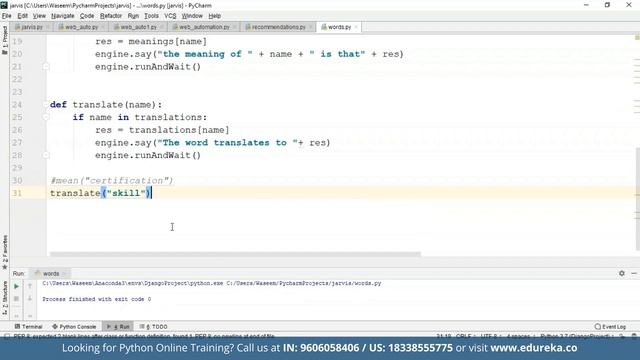
Task: Close the web_auto1.py editor tab
Action: click(162, 27)
